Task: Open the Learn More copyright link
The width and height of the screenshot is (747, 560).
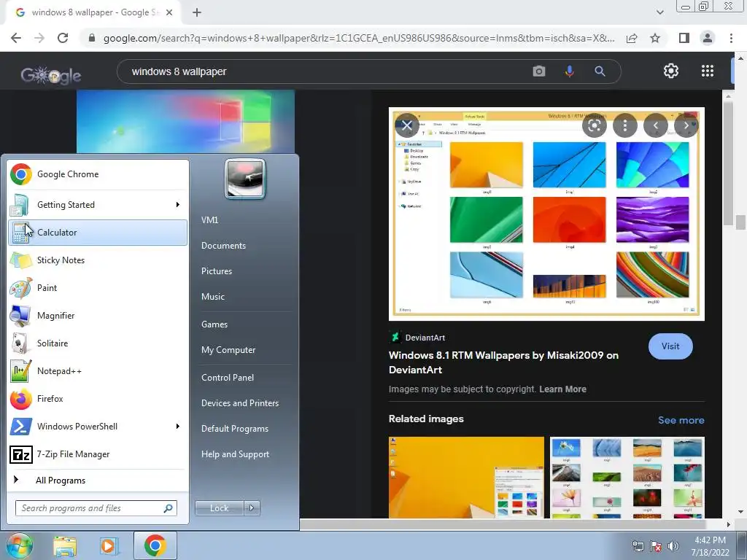Action: pyautogui.click(x=562, y=389)
